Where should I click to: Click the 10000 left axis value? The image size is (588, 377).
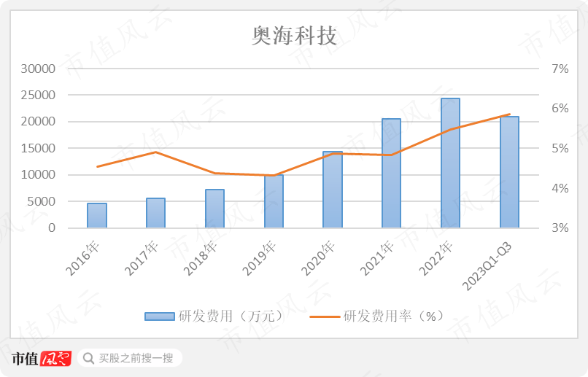click(38, 174)
